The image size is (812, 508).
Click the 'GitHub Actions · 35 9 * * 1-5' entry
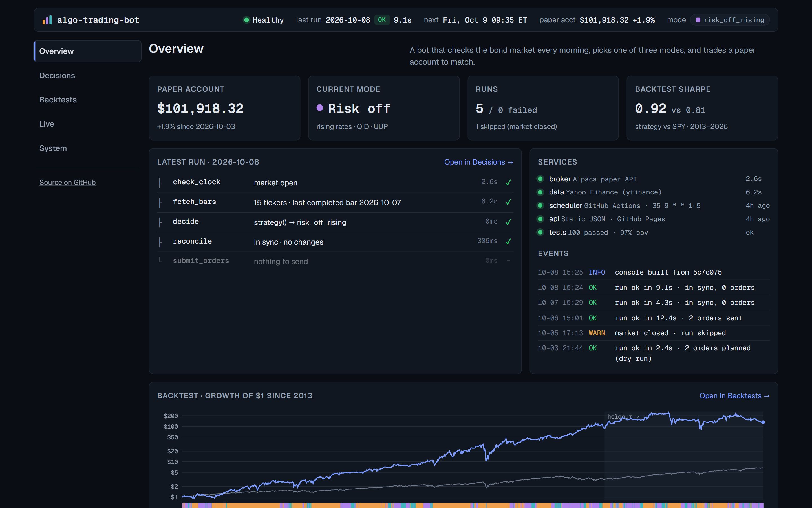[642, 206]
